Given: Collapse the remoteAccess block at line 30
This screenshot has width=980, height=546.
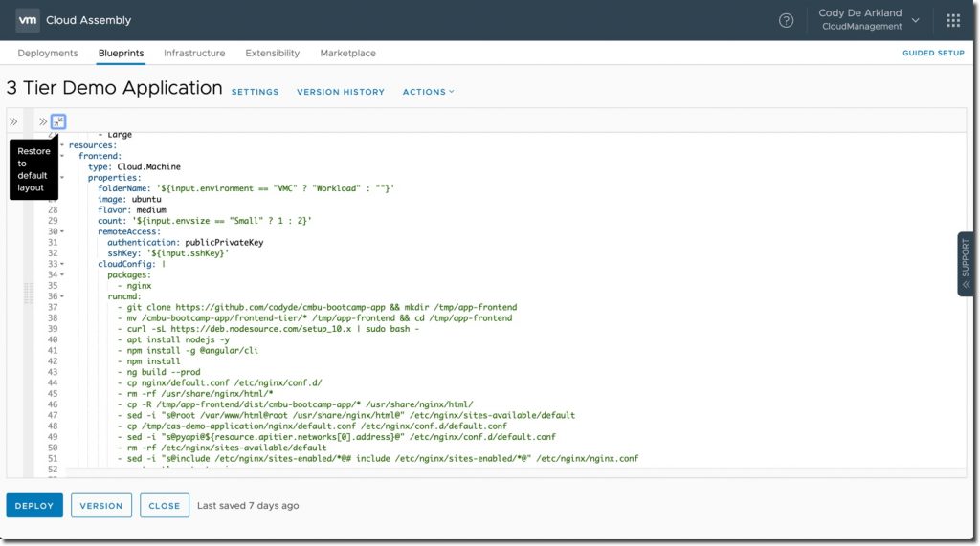Looking at the screenshot, I should pos(62,231).
